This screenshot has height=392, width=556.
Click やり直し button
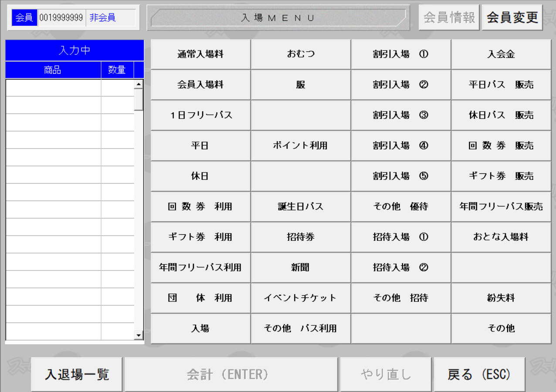[386, 375]
